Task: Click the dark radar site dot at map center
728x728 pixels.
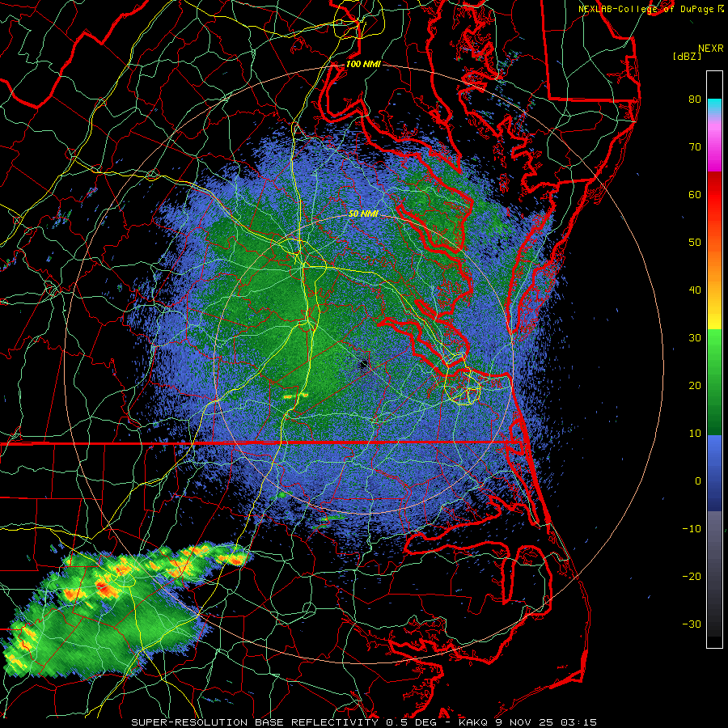Action: coord(363,365)
